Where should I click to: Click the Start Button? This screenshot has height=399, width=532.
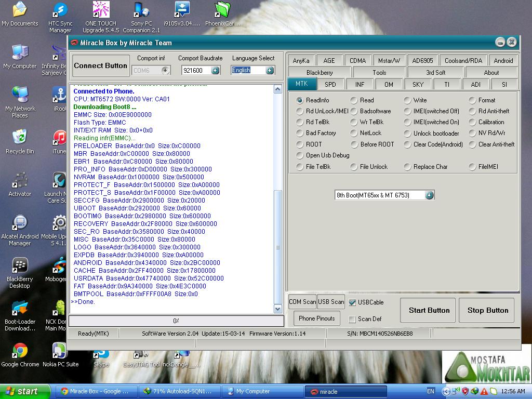[429, 310]
